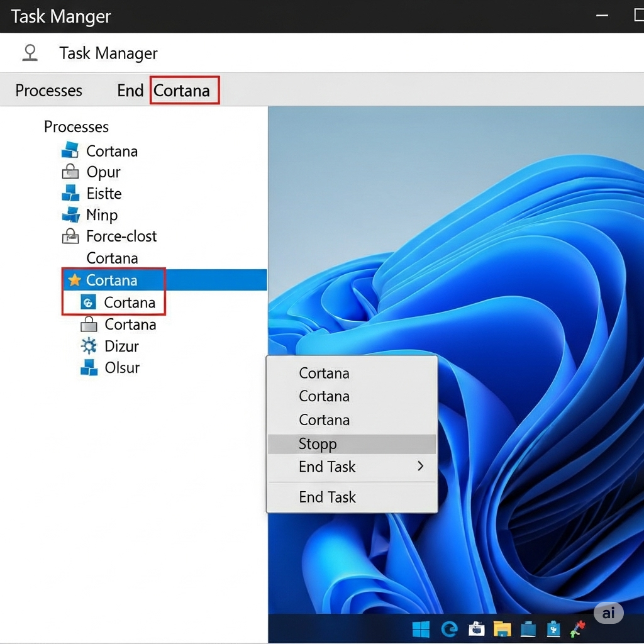
Task: Click the lock icon beside the Cortana child row
Action: (x=89, y=324)
